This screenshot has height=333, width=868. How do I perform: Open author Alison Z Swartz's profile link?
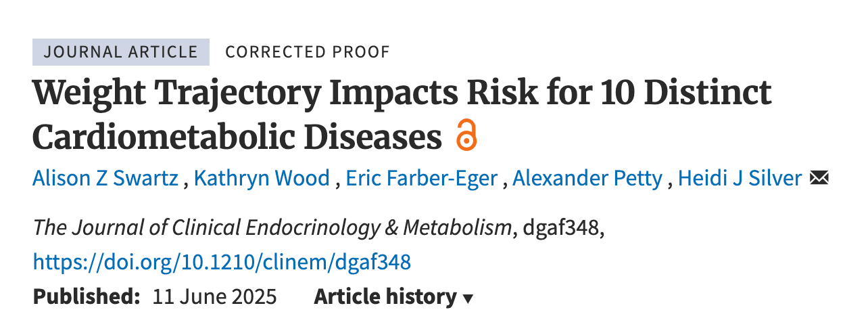(x=105, y=179)
